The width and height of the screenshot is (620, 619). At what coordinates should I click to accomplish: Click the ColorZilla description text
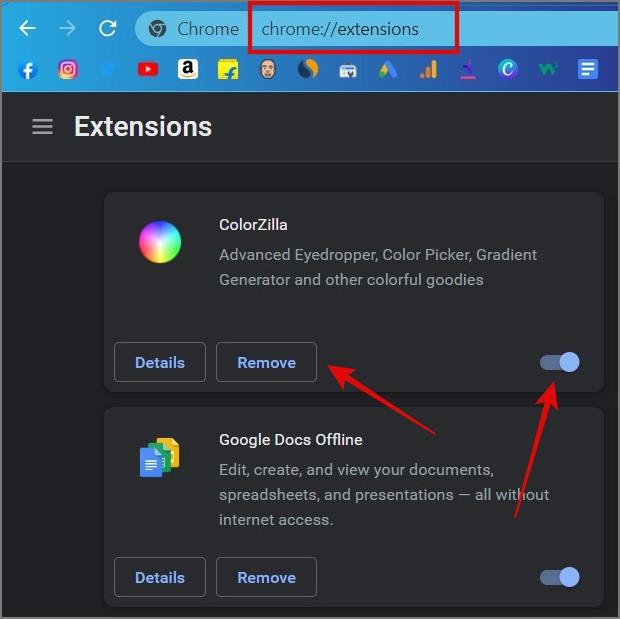[x=378, y=267]
